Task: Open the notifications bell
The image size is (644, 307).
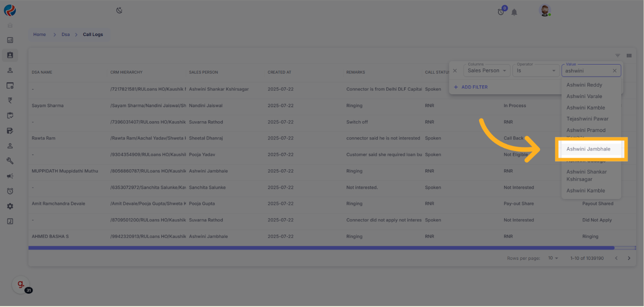Action: click(514, 12)
